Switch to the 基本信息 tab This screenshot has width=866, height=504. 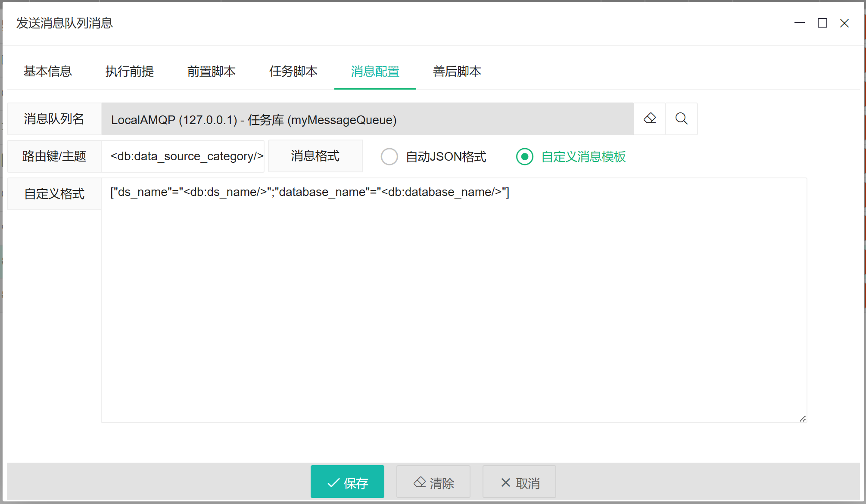48,72
